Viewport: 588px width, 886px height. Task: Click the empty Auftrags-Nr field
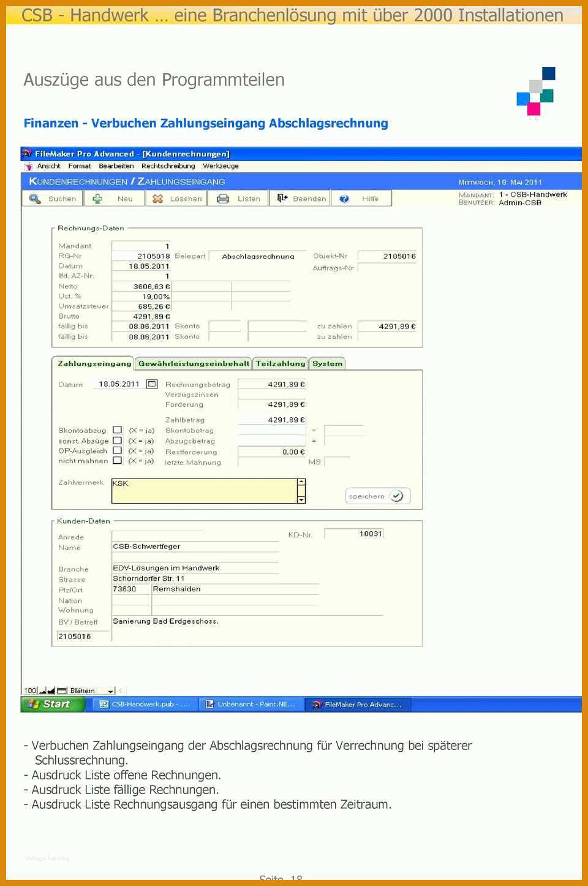pos(387,268)
